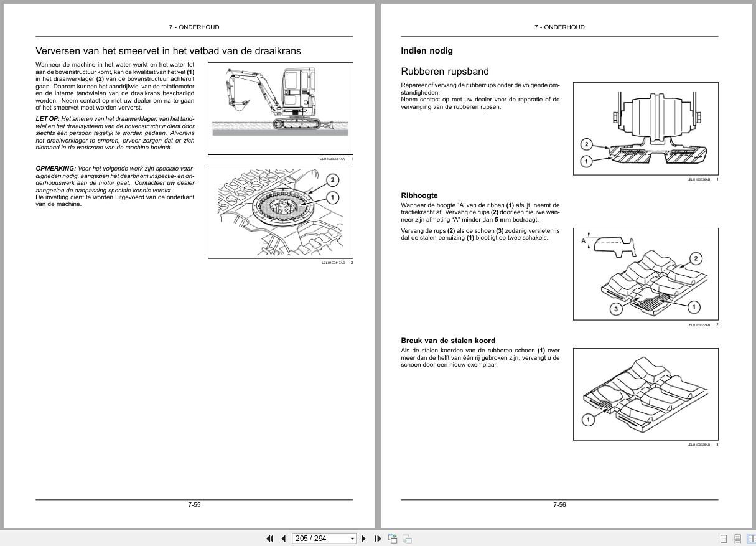Click page number 7-55 in the footer
Screen dimensions: 756x546
tap(194, 505)
